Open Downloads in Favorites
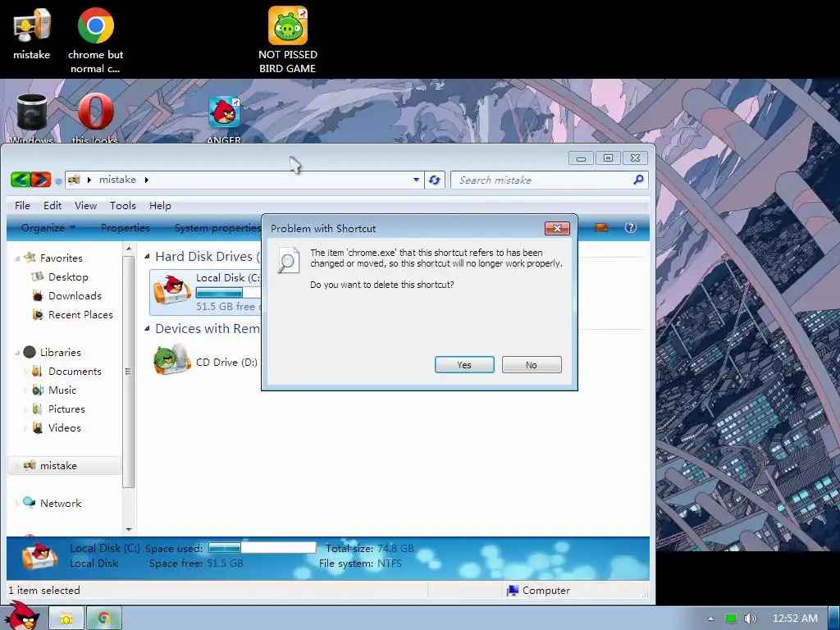 point(75,295)
